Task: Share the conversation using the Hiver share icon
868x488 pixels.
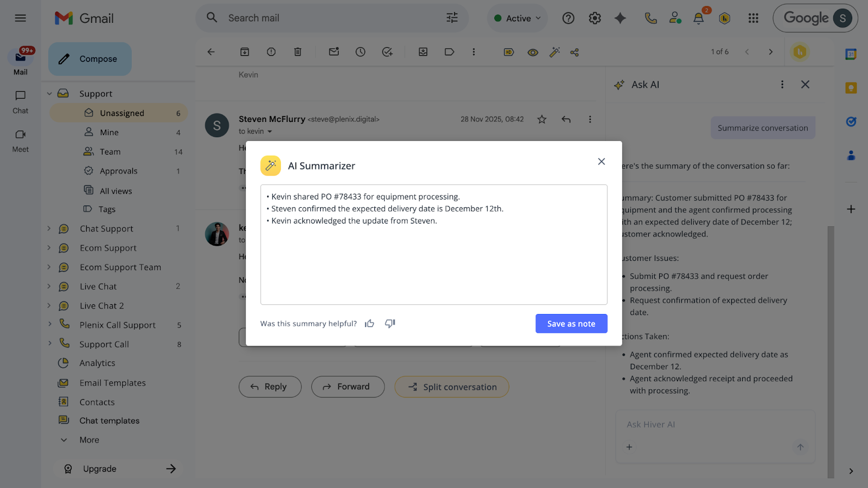Action: coord(575,52)
